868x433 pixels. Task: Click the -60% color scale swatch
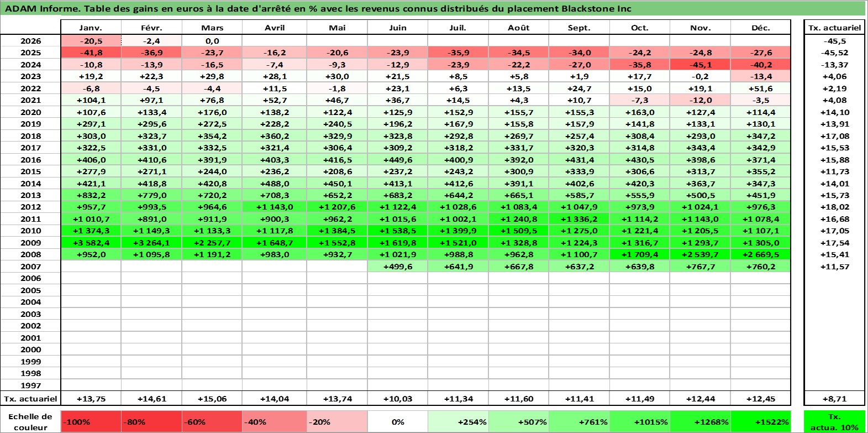pyautogui.click(x=212, y=422)
